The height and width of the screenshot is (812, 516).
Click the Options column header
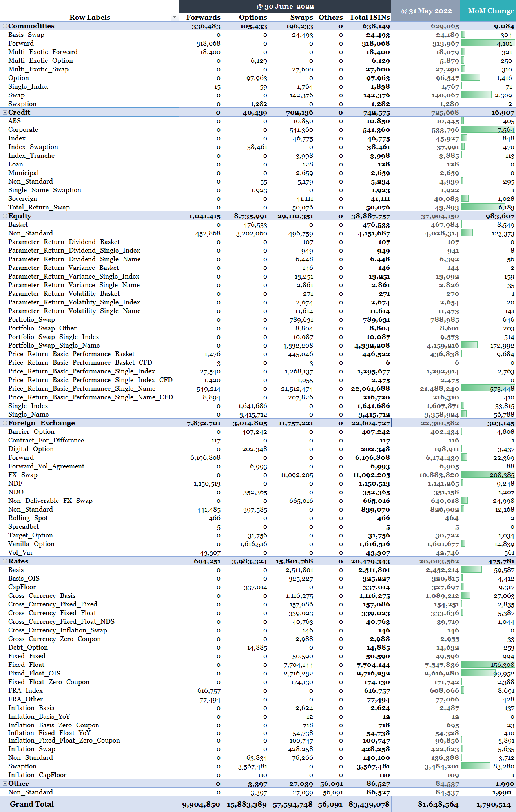point(253,17)
